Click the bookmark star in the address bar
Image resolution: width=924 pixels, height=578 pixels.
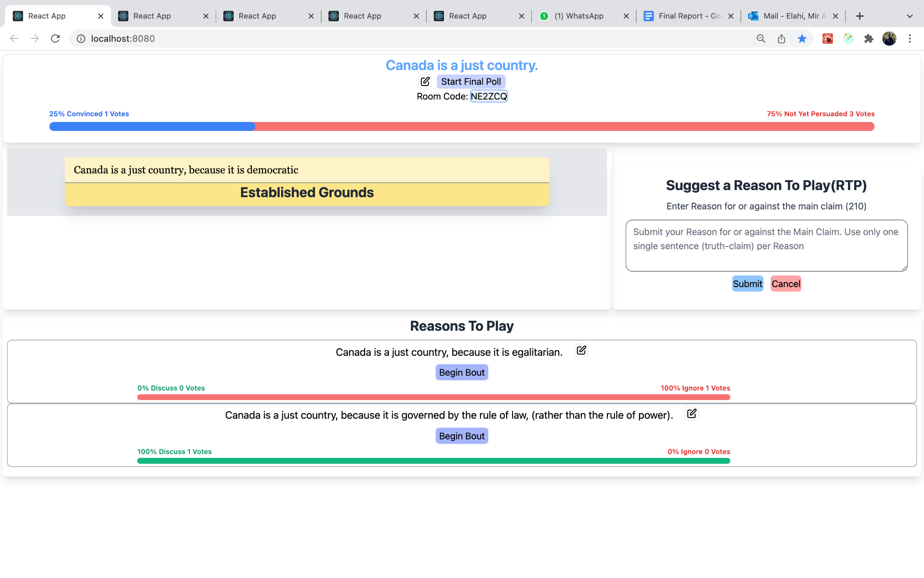coord(802,38)
